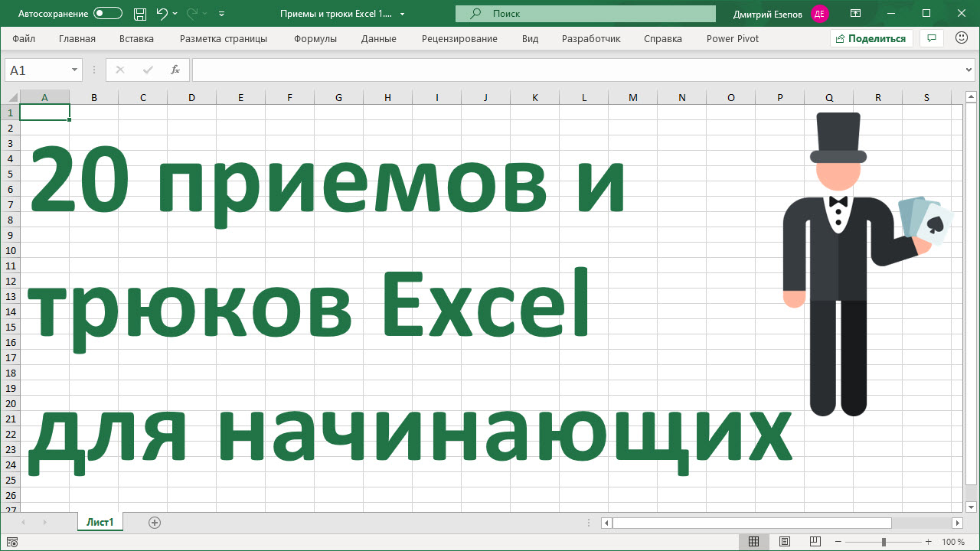This screenshot has width=980, height=551.
Task: Click next sheet navigation arrow
Action: click(x=44, y=523)
